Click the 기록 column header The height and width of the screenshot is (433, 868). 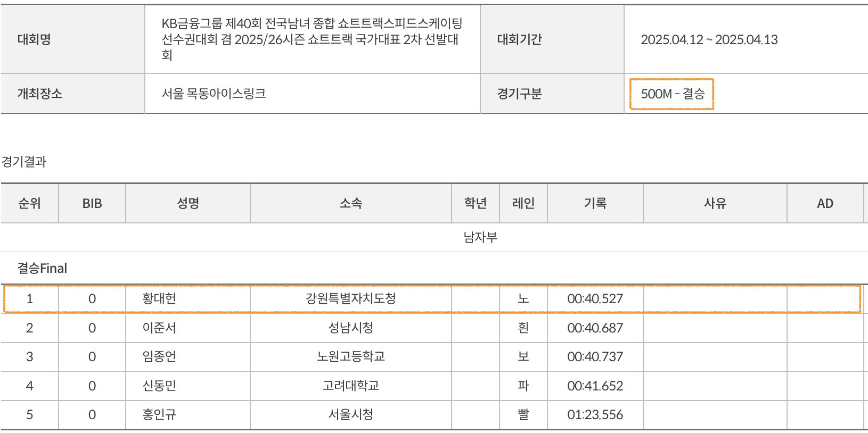click(x=595, y=204)
